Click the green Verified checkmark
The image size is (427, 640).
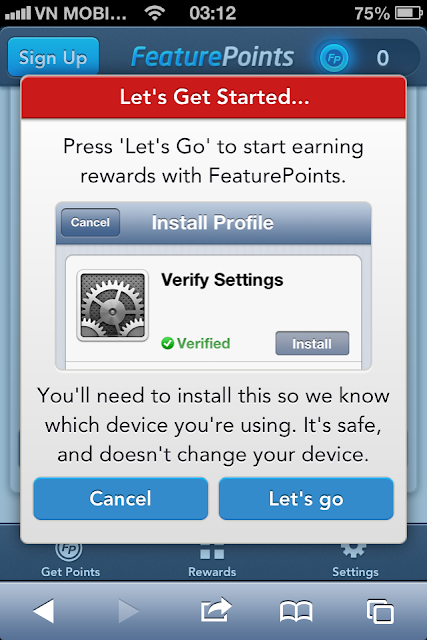[x=167, y=343]
